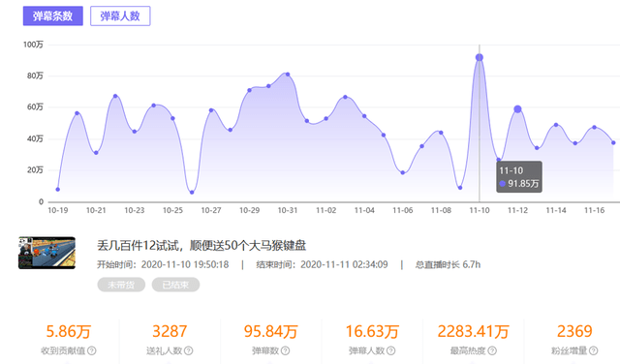Viewport: 620px width, 364px height.
Task: Click the 100万 y-axis label
Action: click(33, 45)
